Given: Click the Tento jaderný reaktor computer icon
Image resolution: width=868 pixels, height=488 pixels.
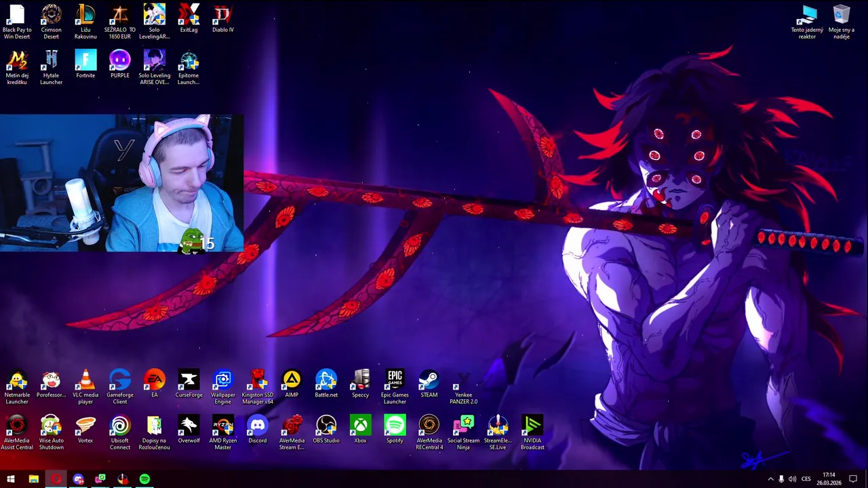Looking at the screenshot, I should pyautogui.click(x=807, y=22).
